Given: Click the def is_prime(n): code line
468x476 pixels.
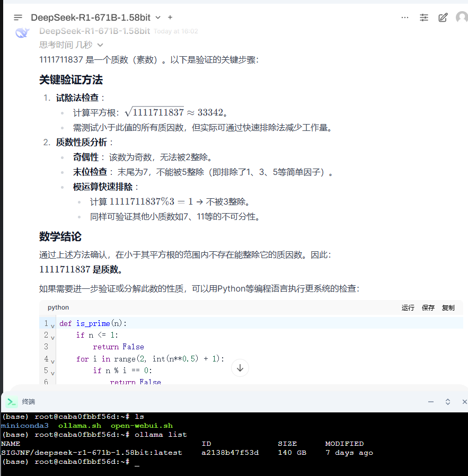Looking at the screenshot, I should click(93, 323).
